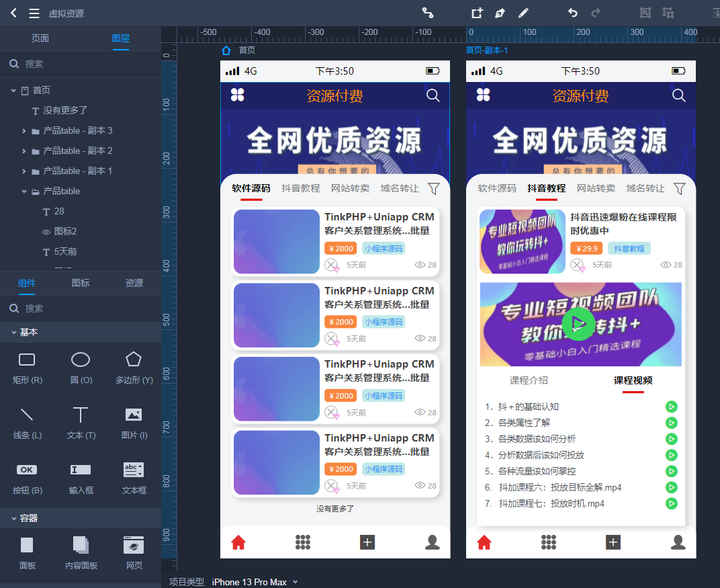The image size is (720, 588).
Task: Select the Text (T) component
Action: [81, 423]
